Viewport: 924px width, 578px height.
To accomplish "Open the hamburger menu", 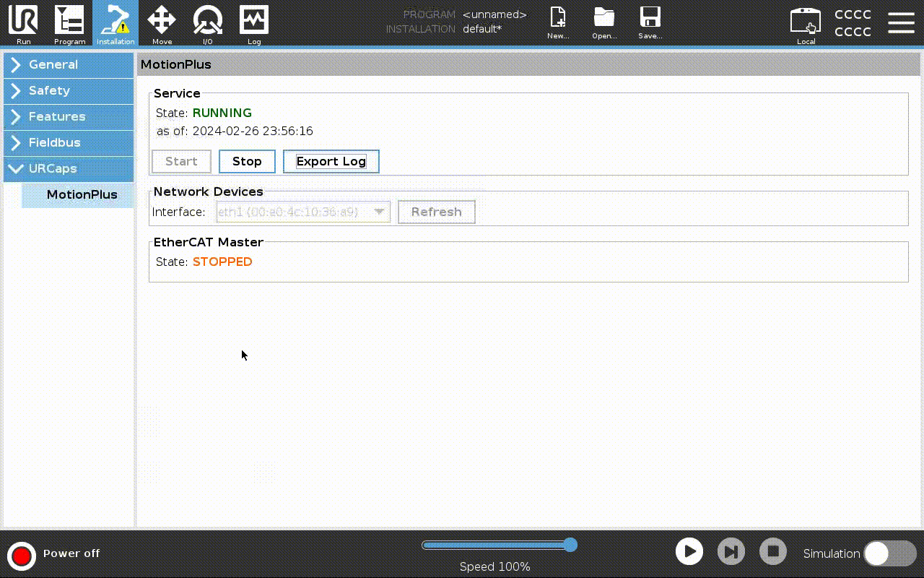I will coord(901,23).
